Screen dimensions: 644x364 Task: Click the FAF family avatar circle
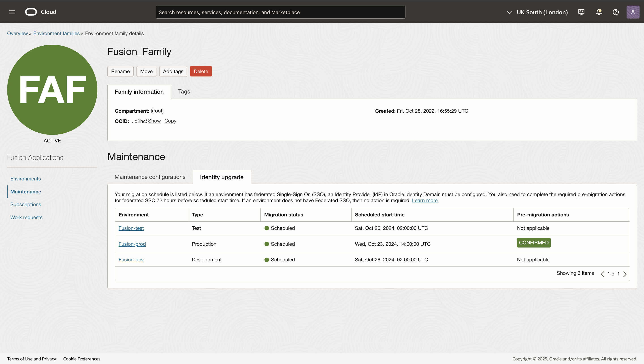[52, 89]
